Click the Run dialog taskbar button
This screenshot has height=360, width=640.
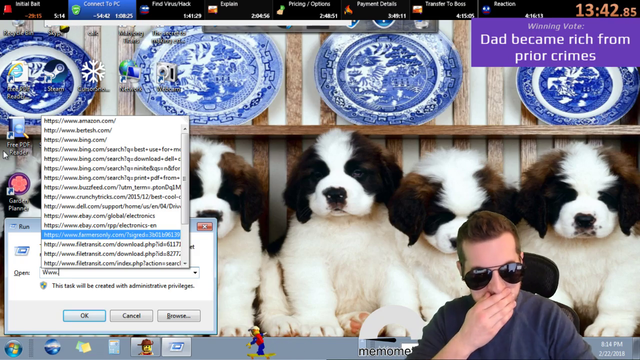click(x=176, y=347)
